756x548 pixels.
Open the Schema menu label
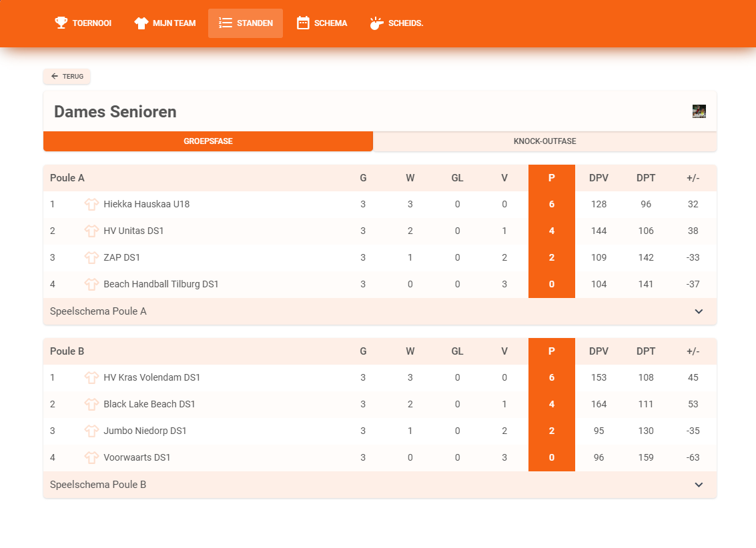[331, 23]
